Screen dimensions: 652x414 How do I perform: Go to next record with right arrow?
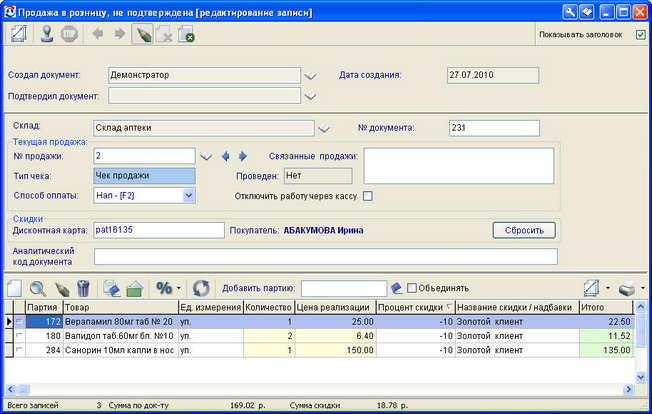(x=120, y=33)
